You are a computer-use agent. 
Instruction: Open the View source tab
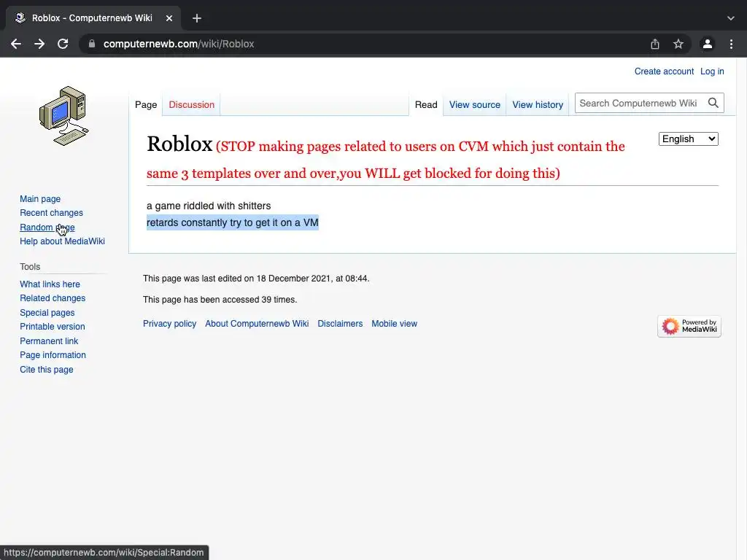(x=474, y=105)
